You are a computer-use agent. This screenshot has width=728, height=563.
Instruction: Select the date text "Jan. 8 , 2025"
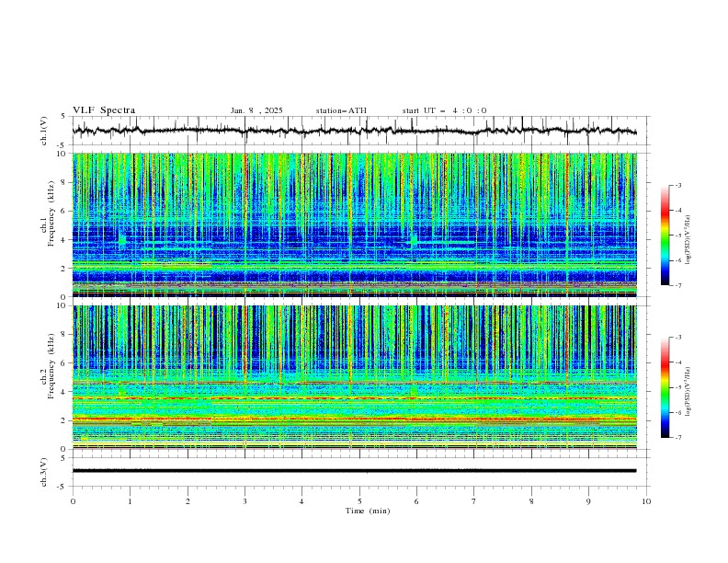pyautogui.click(x=256, y=110)
